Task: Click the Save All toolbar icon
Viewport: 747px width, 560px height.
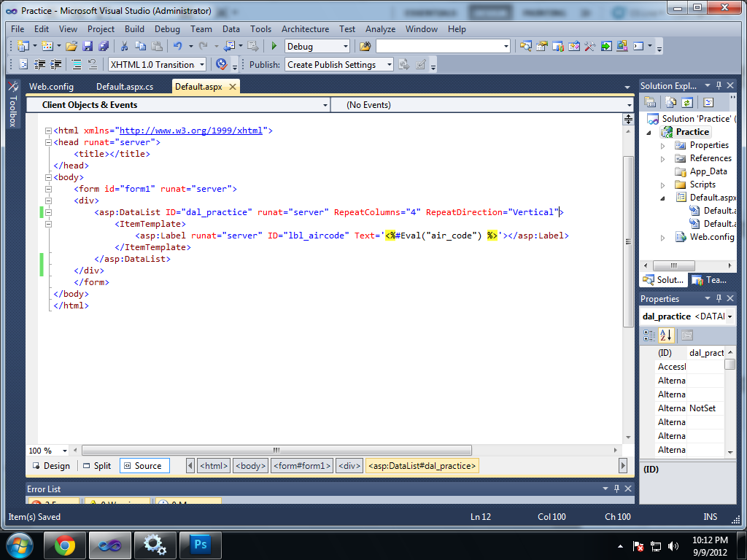Action: (104, 46)
